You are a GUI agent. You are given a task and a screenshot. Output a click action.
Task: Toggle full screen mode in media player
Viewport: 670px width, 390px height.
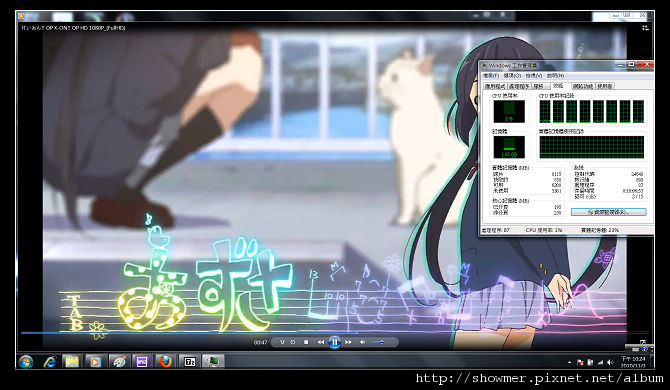click(x=643, y=342)
